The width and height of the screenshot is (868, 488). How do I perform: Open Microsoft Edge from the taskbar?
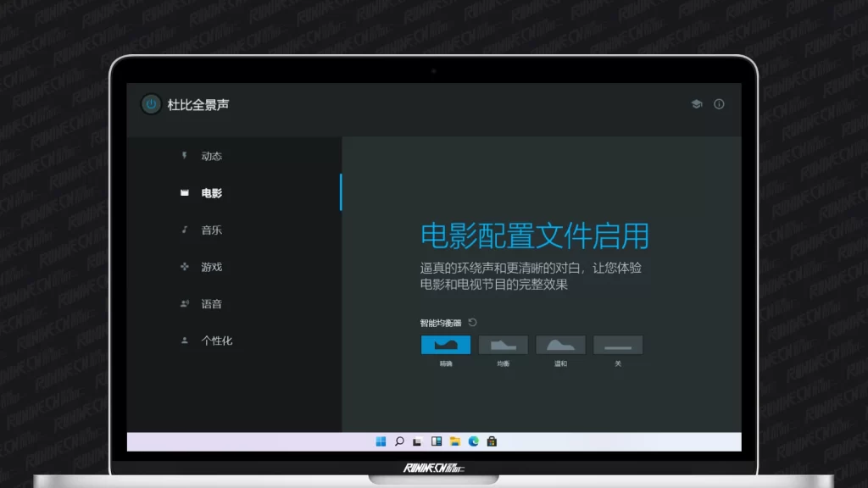tap(474, 441)
